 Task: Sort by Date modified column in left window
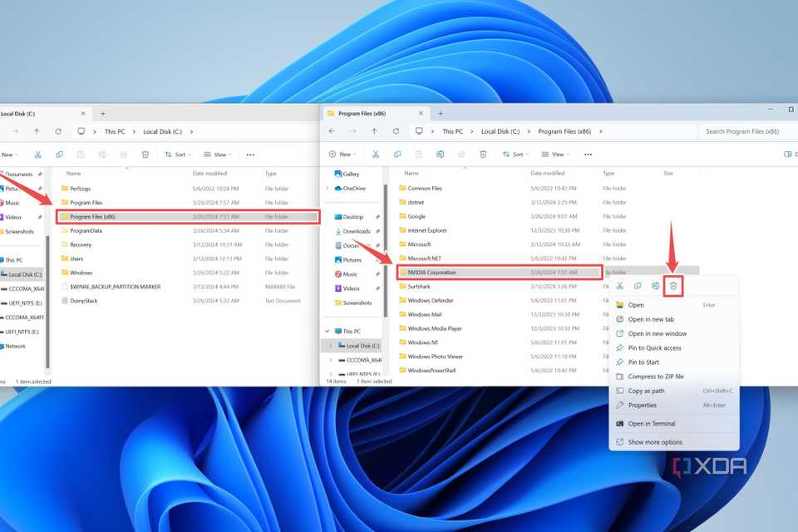[209, 174]
